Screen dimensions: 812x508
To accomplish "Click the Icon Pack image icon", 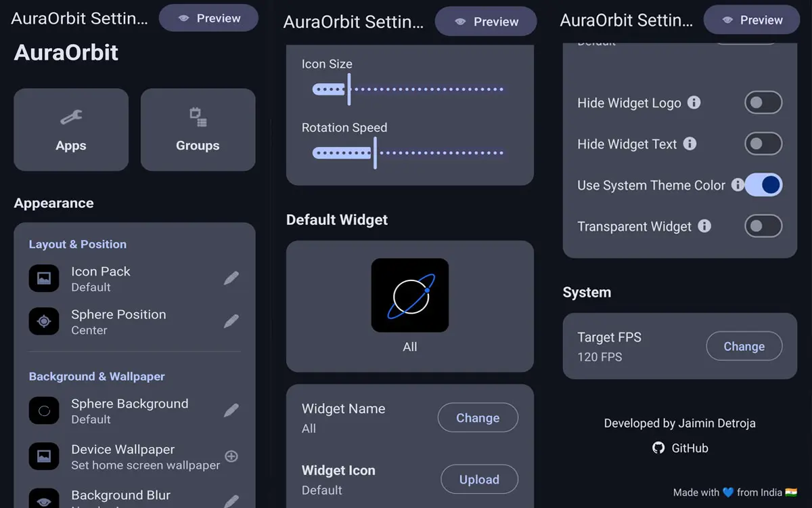I will pyautogui.click(x=44, y=278).
